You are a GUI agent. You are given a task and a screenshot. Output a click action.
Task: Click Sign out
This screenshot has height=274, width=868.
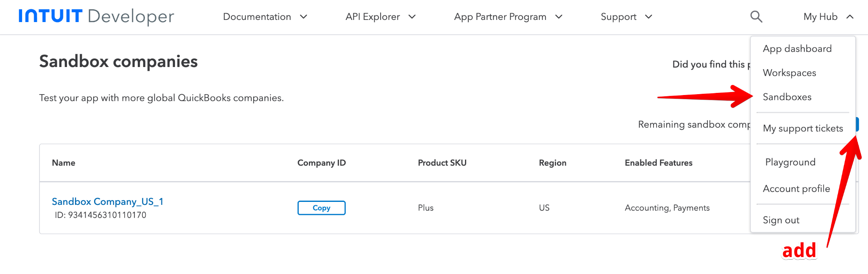point(781,220)
